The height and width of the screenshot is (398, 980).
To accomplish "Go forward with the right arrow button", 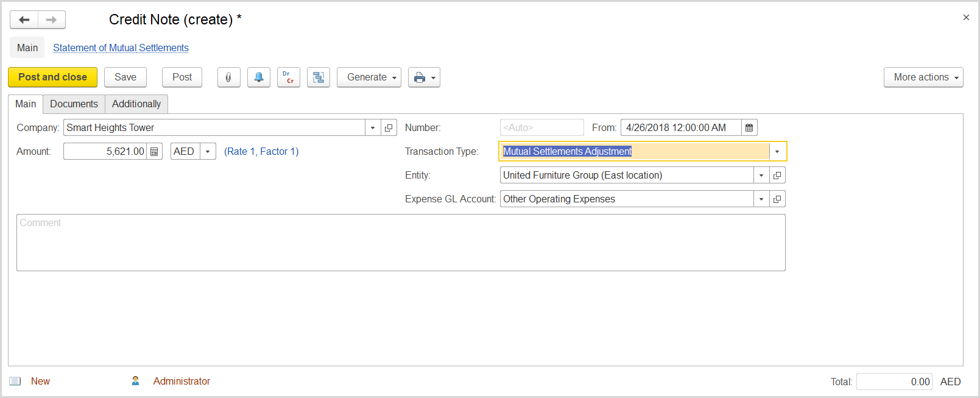I will pos(52,20).
